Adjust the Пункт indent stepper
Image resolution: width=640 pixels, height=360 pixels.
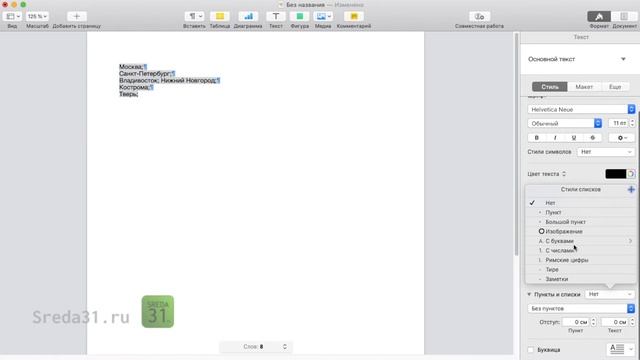pyautogui.click(x=593, y=322)
